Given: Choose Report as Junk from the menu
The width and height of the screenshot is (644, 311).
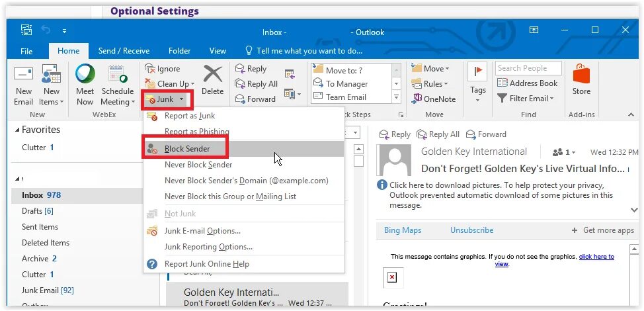Looking at the screenshot, I should tap(243, 116).
